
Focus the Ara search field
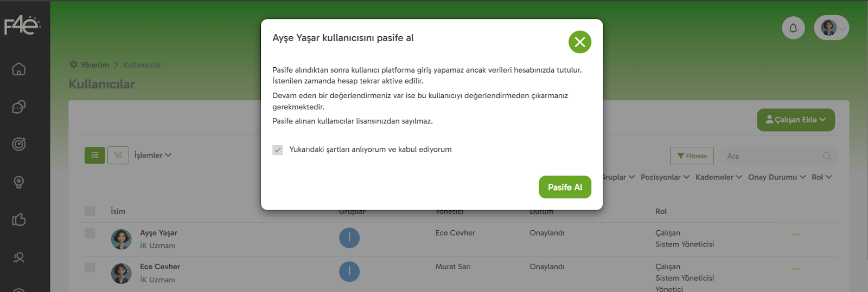(773, 156)
